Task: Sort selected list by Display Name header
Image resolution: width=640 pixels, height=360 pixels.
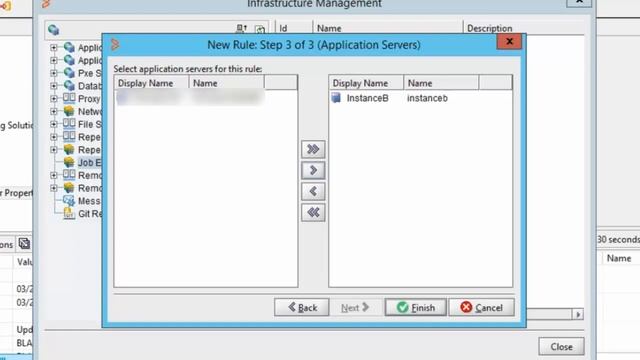Action: 366,83
